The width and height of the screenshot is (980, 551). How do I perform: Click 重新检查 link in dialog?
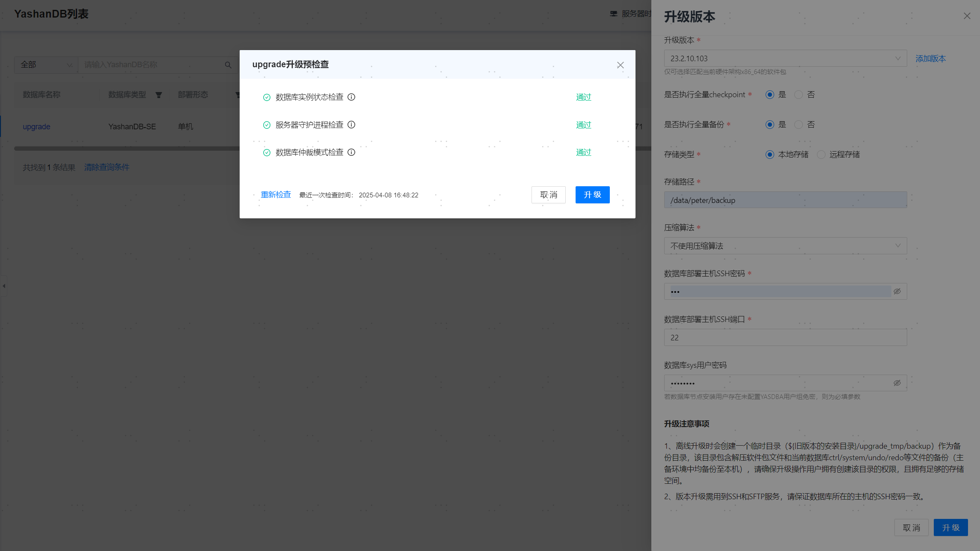(276, 195)
